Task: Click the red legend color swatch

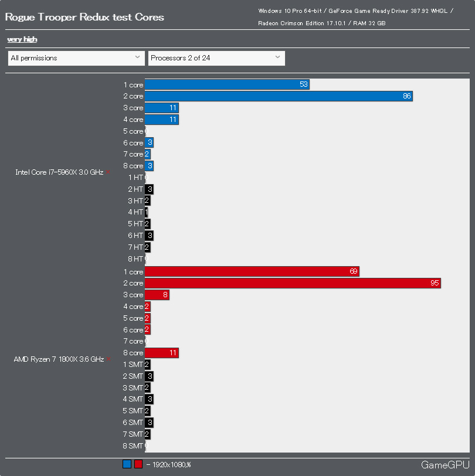Action: 138,464
